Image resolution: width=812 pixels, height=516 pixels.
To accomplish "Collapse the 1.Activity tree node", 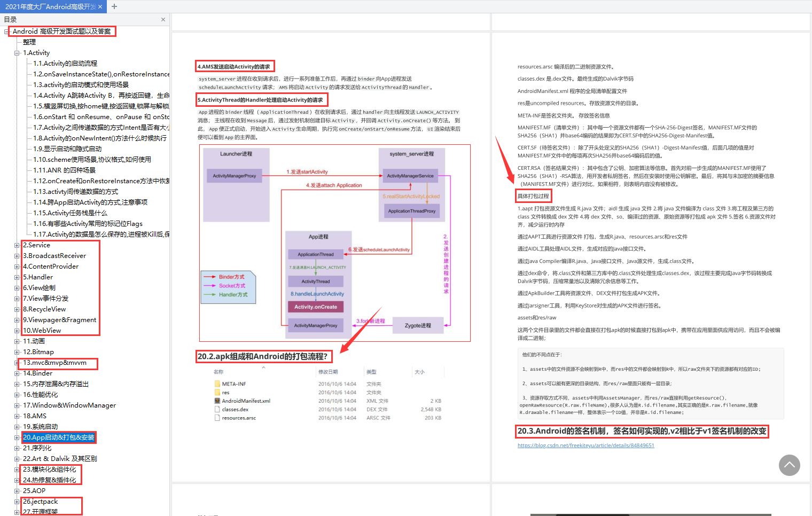I will 17,52.
